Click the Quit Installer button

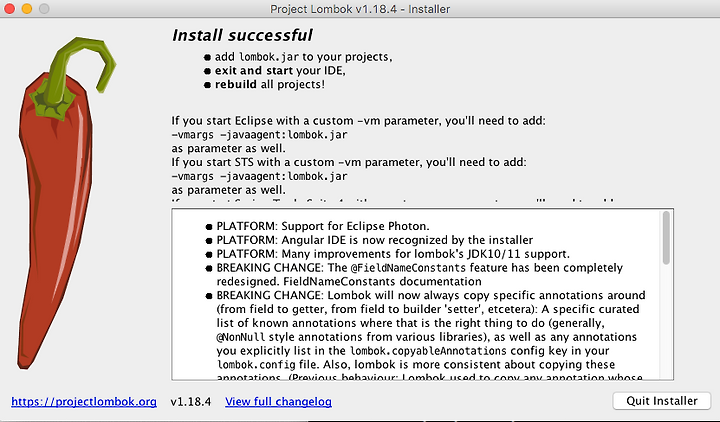coord(662,401)
